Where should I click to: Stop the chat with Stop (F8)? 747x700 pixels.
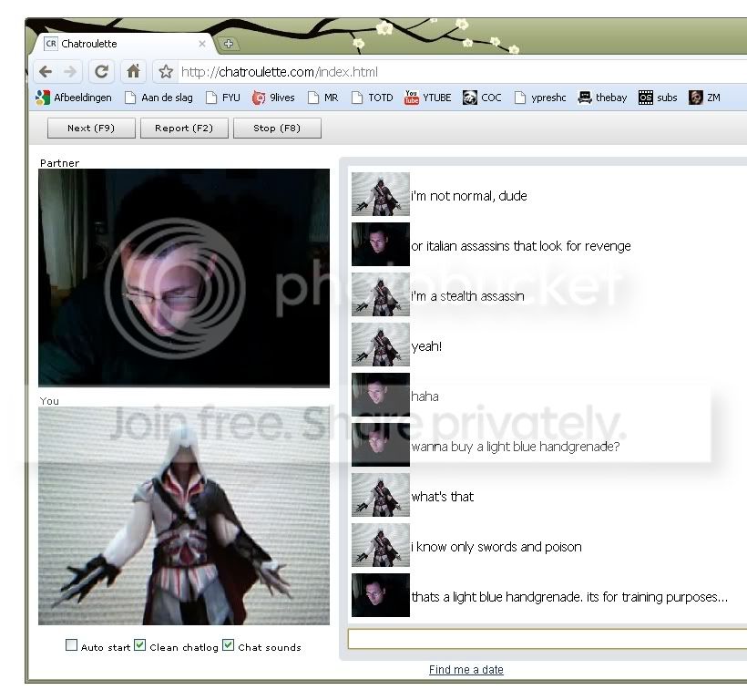tap(277, 129)
